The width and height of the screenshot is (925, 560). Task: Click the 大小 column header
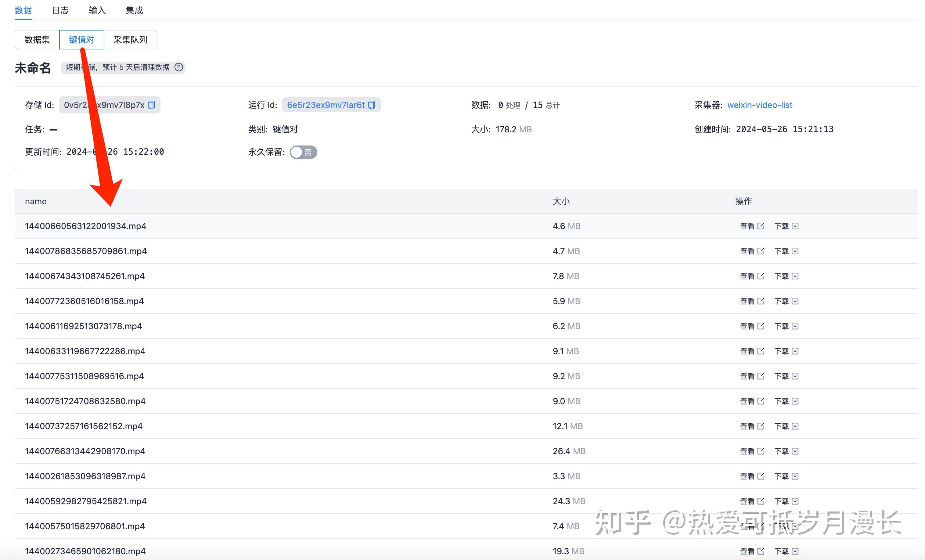click(561, 202)
